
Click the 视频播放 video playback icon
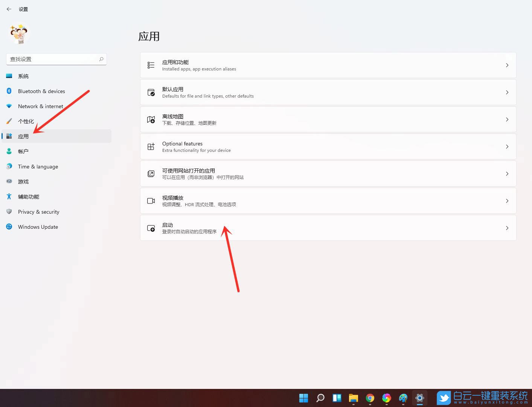151,201
